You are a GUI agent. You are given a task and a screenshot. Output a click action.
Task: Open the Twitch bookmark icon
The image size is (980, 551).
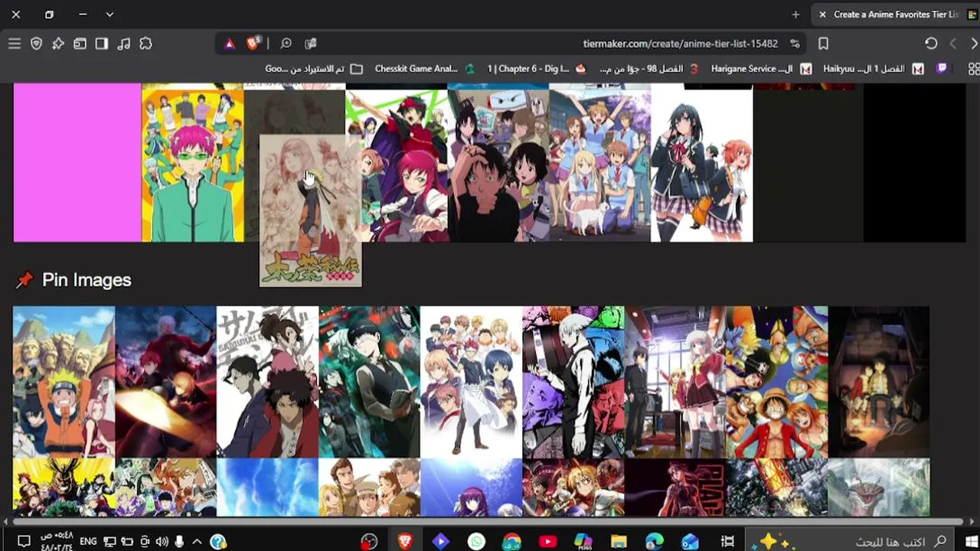(x=942, y=69)
